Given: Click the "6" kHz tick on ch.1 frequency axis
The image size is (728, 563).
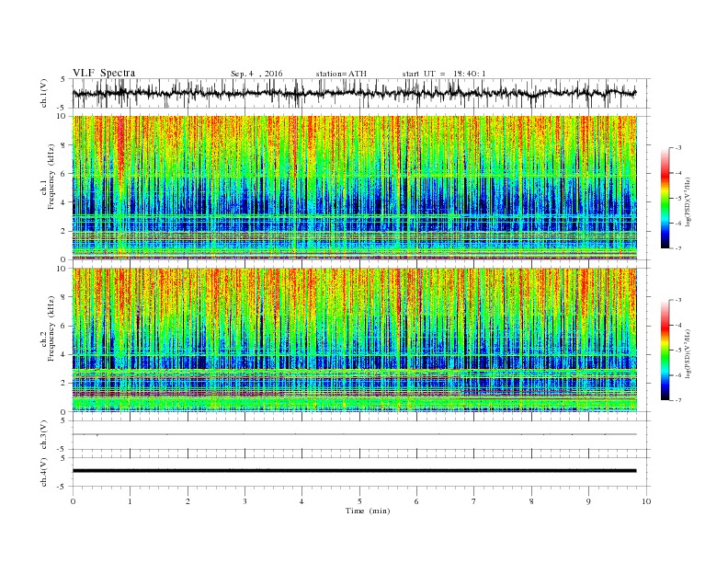Looking at the screenshot, I should tap(63, 174).
